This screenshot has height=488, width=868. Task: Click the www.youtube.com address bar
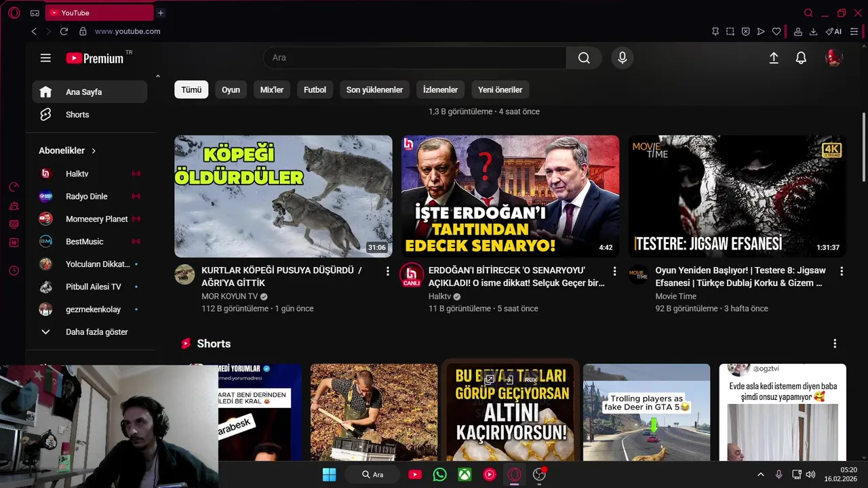click(x=127, y=31)
